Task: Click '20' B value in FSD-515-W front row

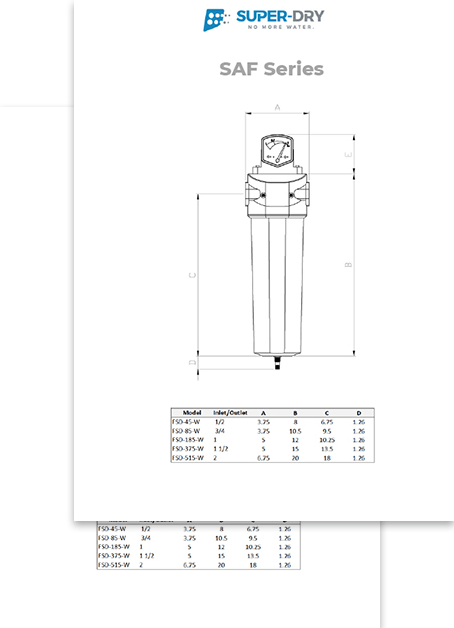Action: [295, 458]
